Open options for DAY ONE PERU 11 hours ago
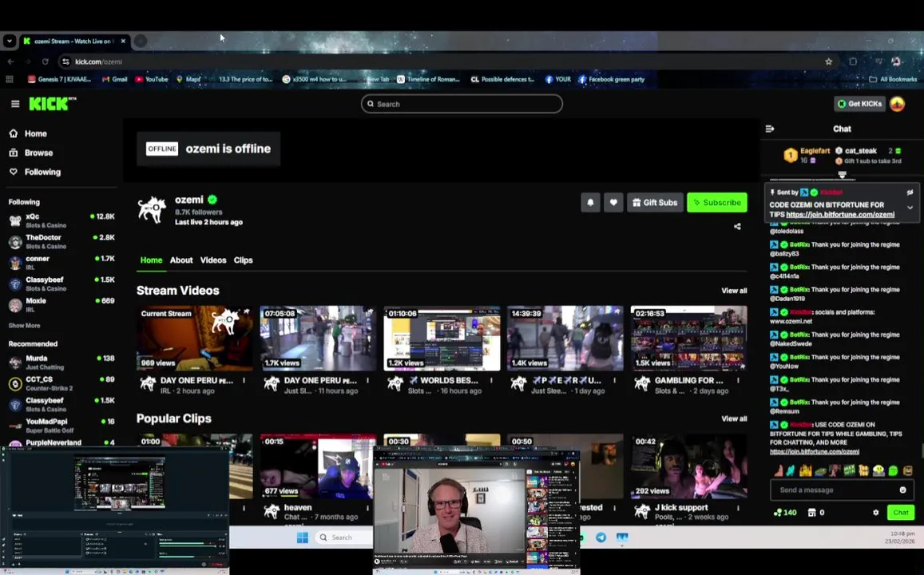The height and width of the screenshot is (575, 924). [x=367, y=381]
